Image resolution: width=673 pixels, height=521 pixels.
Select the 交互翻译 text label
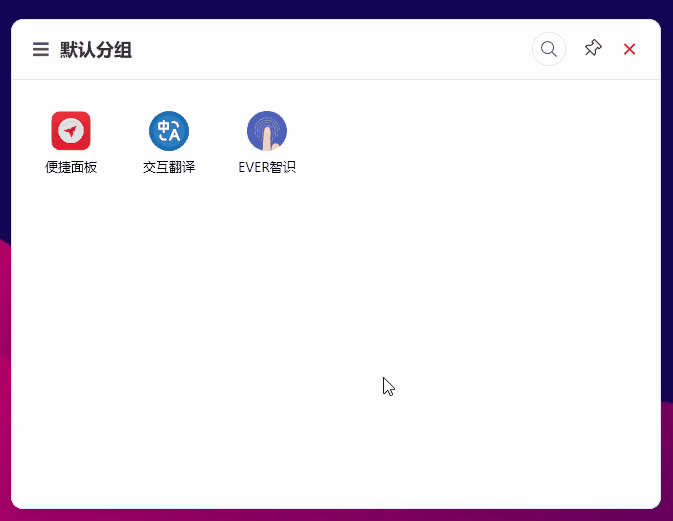(x=169, y=167)
